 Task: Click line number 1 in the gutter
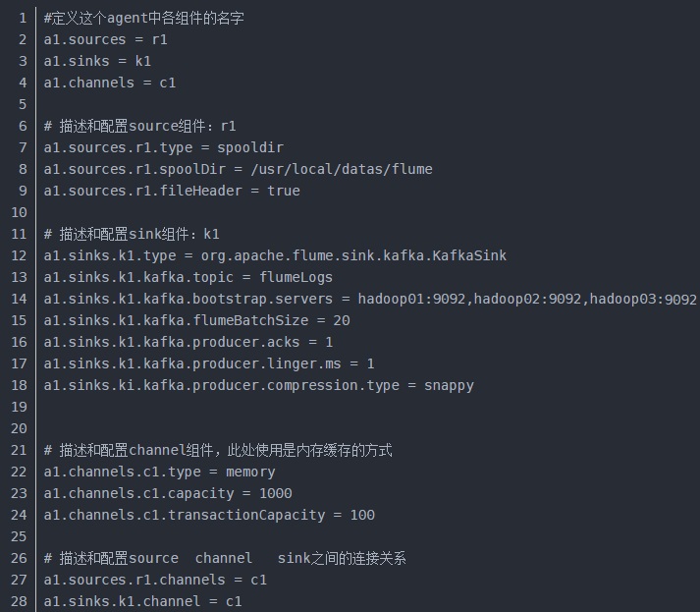coord(23,19)
